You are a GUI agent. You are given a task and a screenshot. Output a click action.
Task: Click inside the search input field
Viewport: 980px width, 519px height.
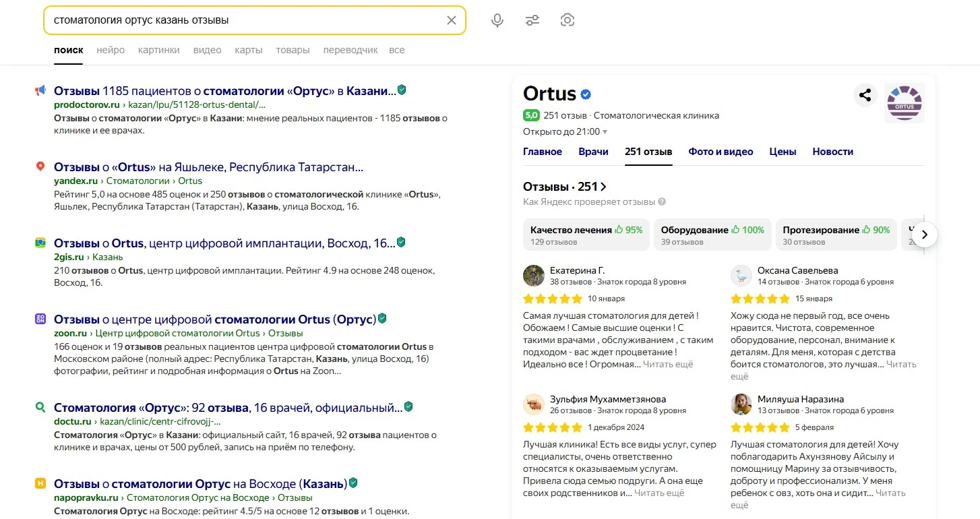click(243, 20)
